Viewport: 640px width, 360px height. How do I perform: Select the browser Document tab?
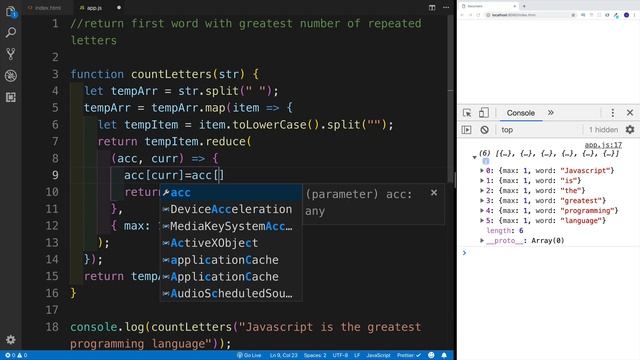coord(489,6)
